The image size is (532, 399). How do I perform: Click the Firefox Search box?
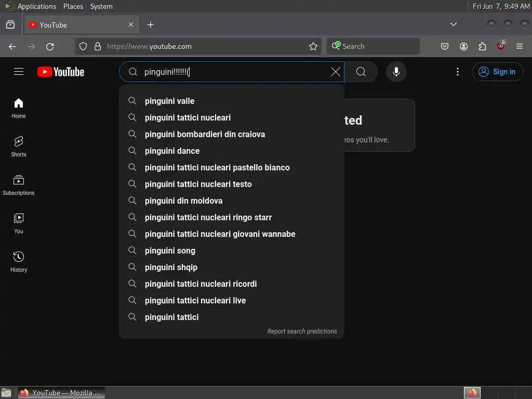pos(373,46)
